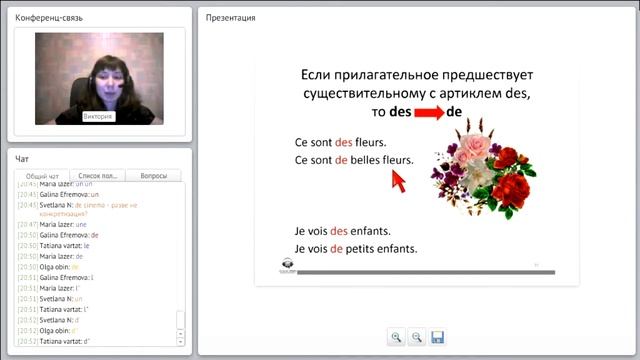Select Svetlana N's 20:52 chat message

pyautogui.click(x=49, y=320)
